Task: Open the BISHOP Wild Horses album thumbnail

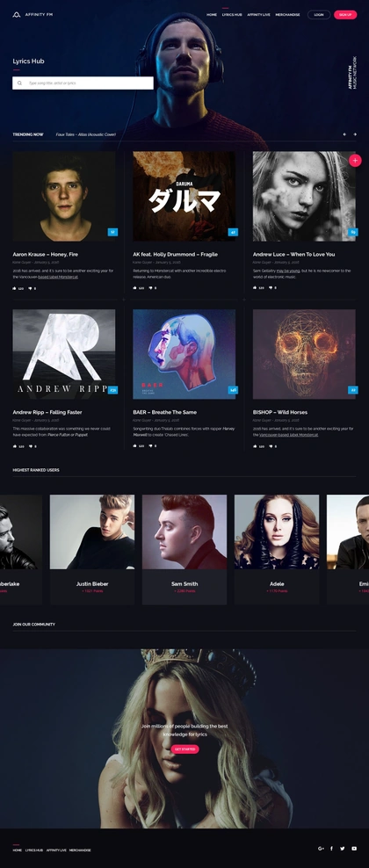Action: point(304,354)
